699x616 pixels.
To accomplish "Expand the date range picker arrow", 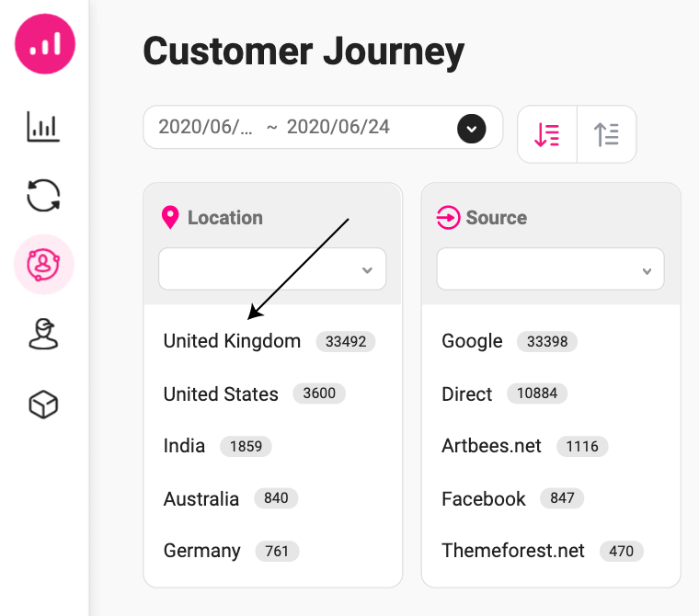I will pyautogui.click(x=472, y=129).
